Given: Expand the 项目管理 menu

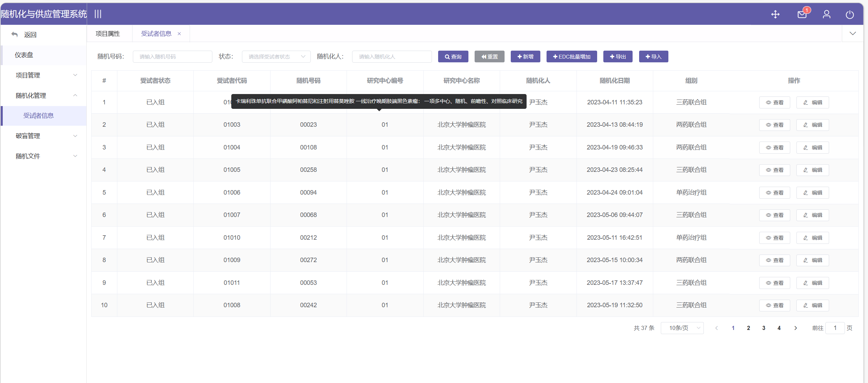Looking at the screenshot, I should coord(44,75).
